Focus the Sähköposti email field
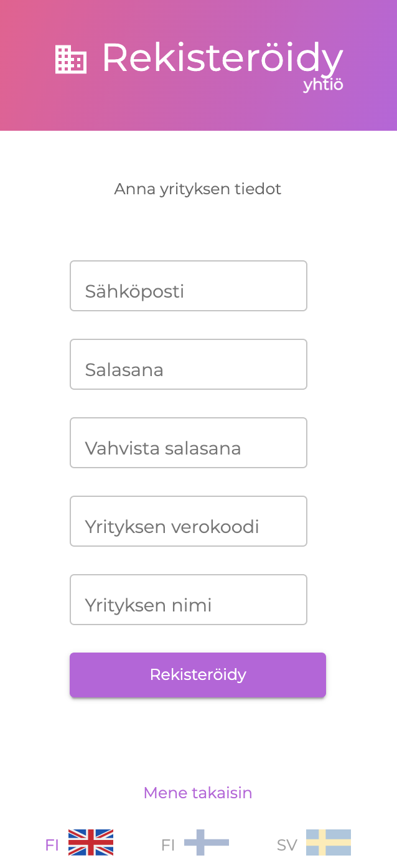 coord(189,285)
